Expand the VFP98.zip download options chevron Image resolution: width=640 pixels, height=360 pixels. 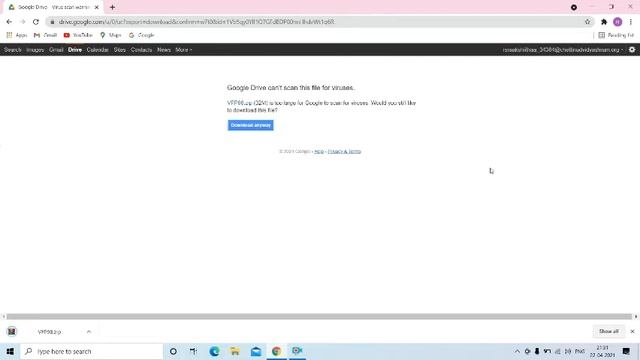(x=89, y=332)
